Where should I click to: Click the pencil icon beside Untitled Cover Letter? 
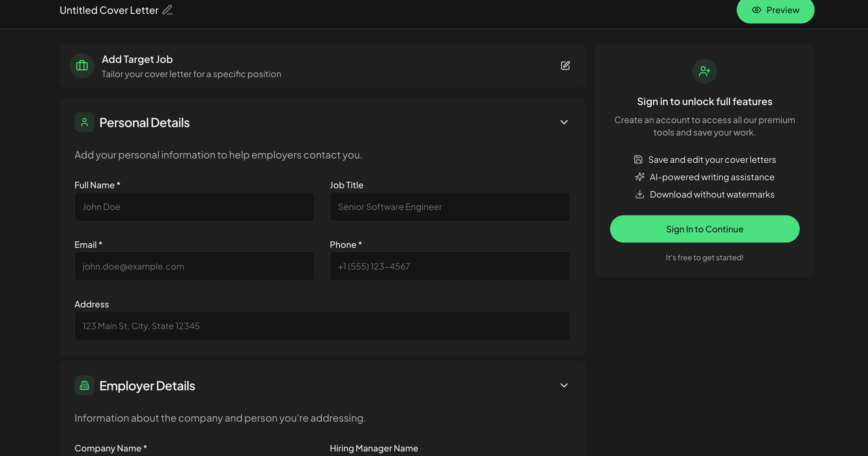pos(167,10)
